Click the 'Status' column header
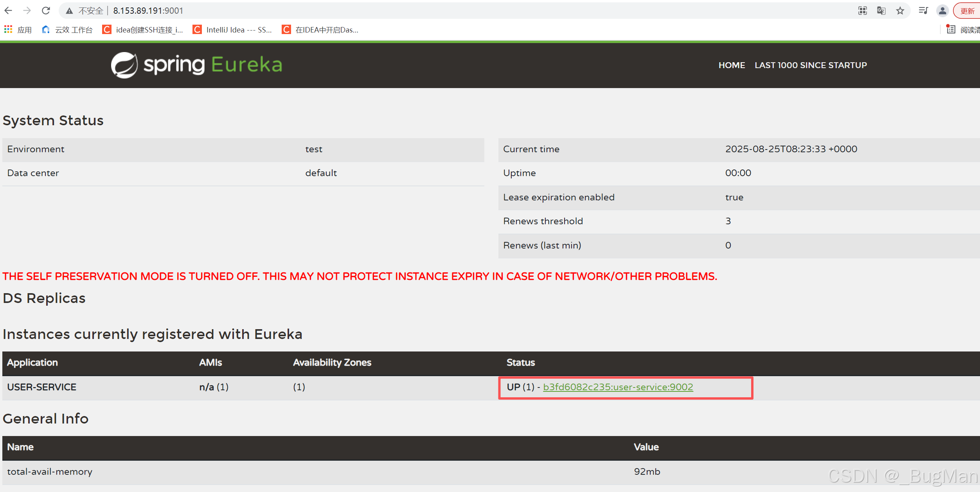 coord(521,363)
